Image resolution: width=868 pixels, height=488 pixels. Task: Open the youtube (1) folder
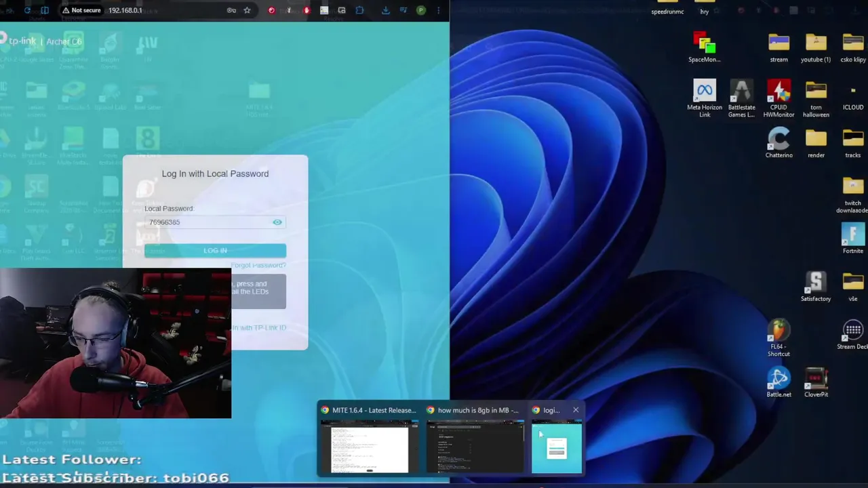click(x=816, y=47)
